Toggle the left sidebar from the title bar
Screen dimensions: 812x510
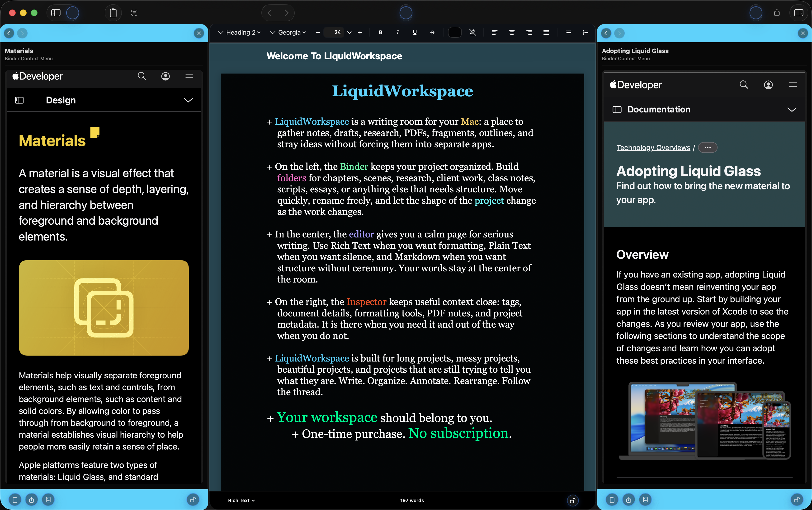click(56, 13)
